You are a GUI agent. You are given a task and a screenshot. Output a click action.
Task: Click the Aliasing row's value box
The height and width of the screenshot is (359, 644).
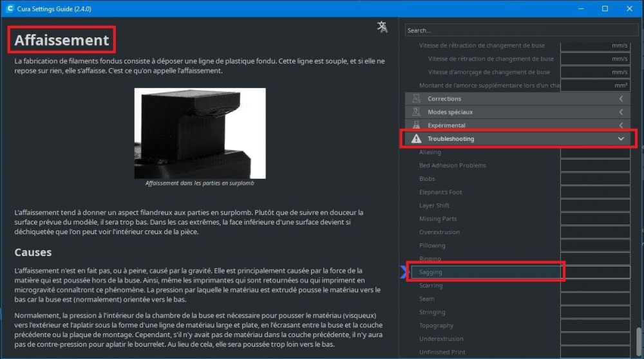click(595, 152)
